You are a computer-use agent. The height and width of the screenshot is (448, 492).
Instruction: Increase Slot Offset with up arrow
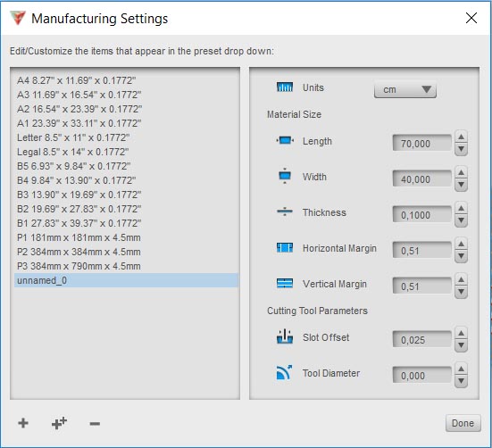click(x=461, y=333)
